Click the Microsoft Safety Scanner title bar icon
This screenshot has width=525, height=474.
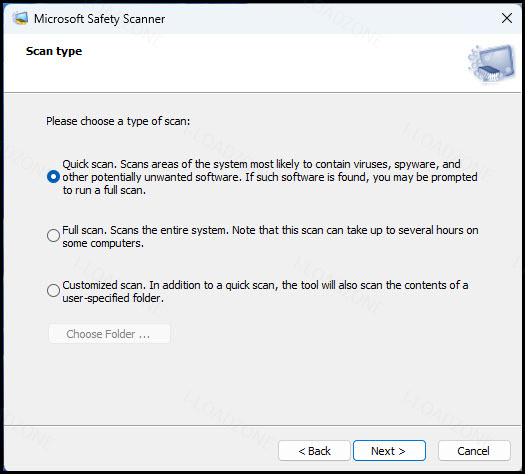[x=20, y=18]
